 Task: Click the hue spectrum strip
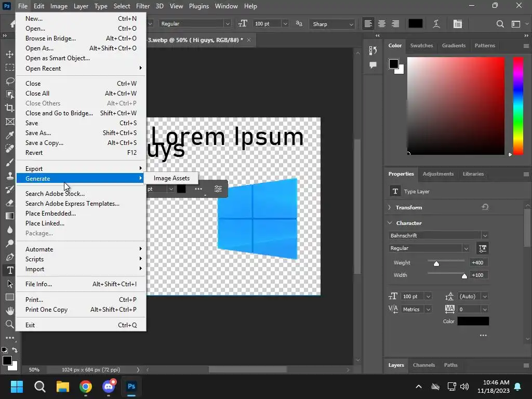(x=518, y=105)
